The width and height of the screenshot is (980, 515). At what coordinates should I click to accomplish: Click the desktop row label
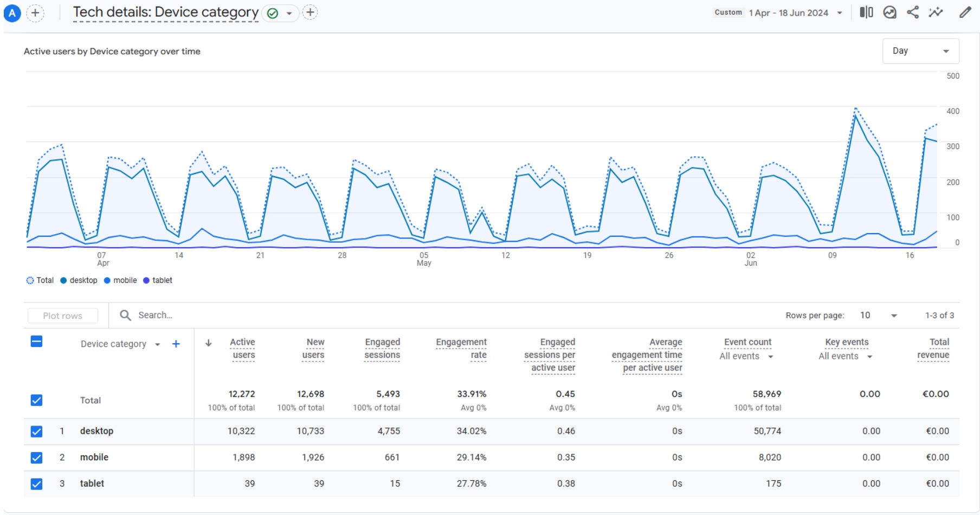click(96, 431)
